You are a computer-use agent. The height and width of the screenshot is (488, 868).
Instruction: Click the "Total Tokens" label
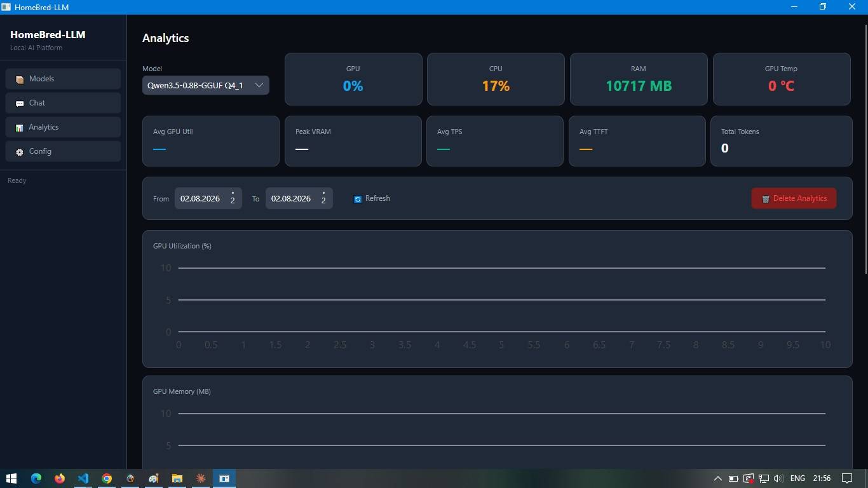pos(740,132)
